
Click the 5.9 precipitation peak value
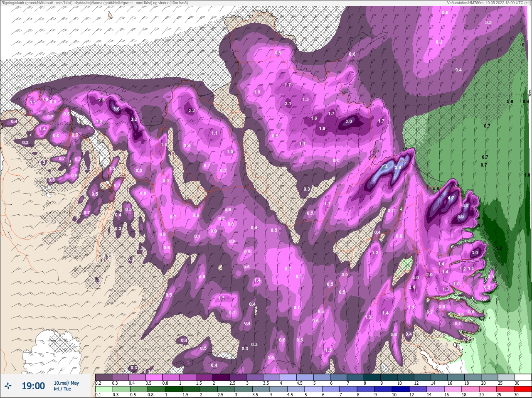pos(398,167)
